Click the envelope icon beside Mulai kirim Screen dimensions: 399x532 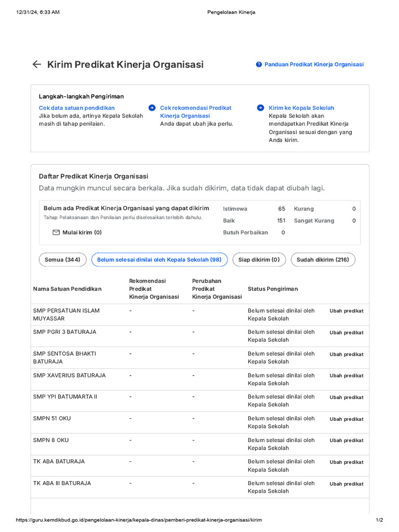(56, 233)
